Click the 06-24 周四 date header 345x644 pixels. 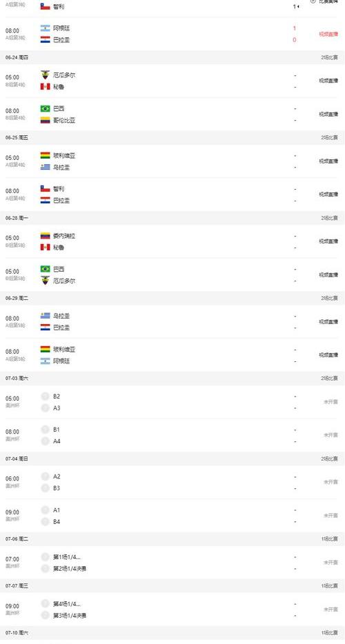pyautogui.click(x=17, y=57)
